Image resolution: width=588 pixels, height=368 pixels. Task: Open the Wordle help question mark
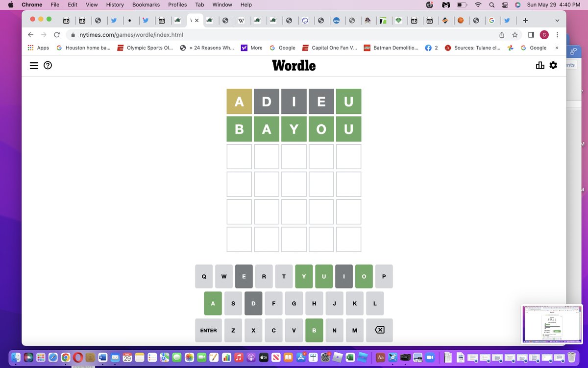click(x=48, y=65)
